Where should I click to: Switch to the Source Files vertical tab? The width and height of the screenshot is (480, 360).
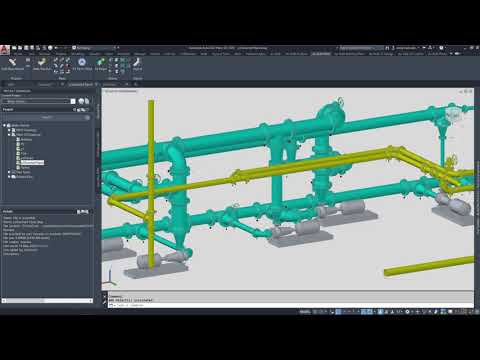[x=98, y=111]
